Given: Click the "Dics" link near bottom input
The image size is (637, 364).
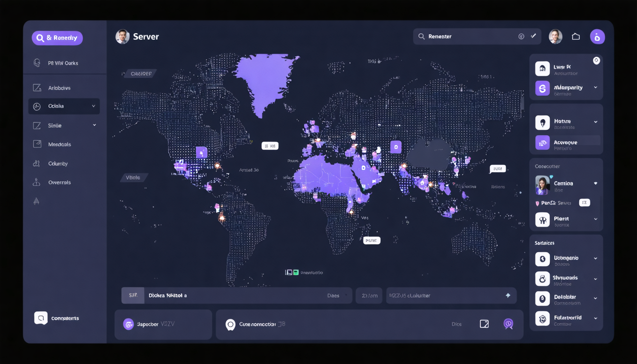Looking at the screenshot, I should click(x=456, y=324).
